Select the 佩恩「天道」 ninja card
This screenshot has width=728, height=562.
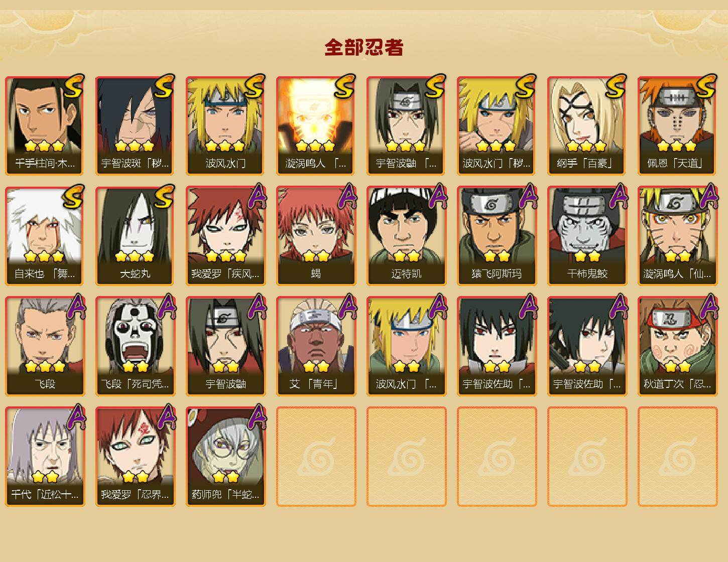pyautogui.click(x=678, y=125)
